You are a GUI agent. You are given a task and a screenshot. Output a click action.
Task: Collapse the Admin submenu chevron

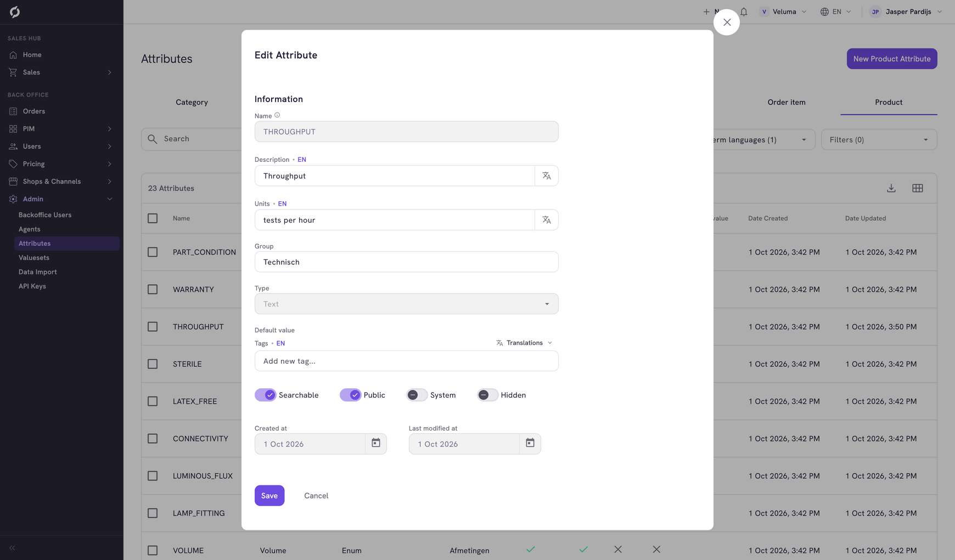click(x=110, y=199)
